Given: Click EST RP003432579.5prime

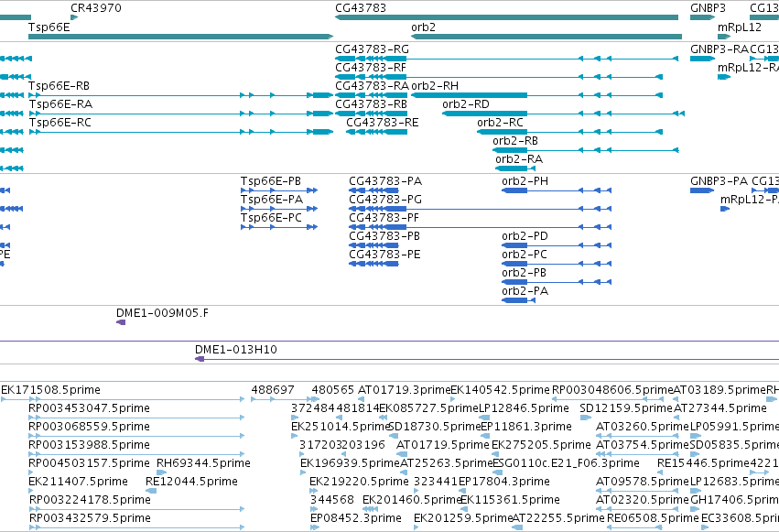Looking at the screenshot, I should 136,527.
